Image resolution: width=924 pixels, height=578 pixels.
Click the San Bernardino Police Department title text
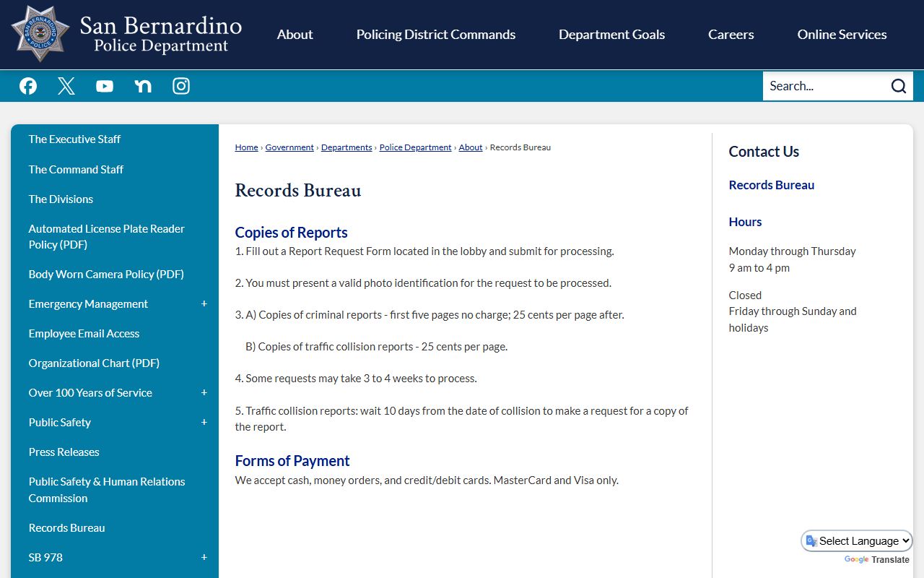point(161,35)
